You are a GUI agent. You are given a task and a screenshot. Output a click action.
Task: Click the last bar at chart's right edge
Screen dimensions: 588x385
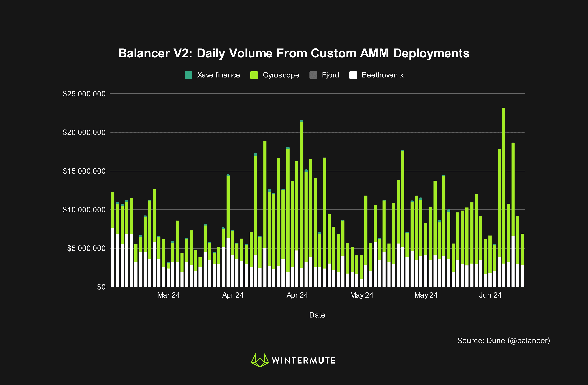tap(522, 260)
